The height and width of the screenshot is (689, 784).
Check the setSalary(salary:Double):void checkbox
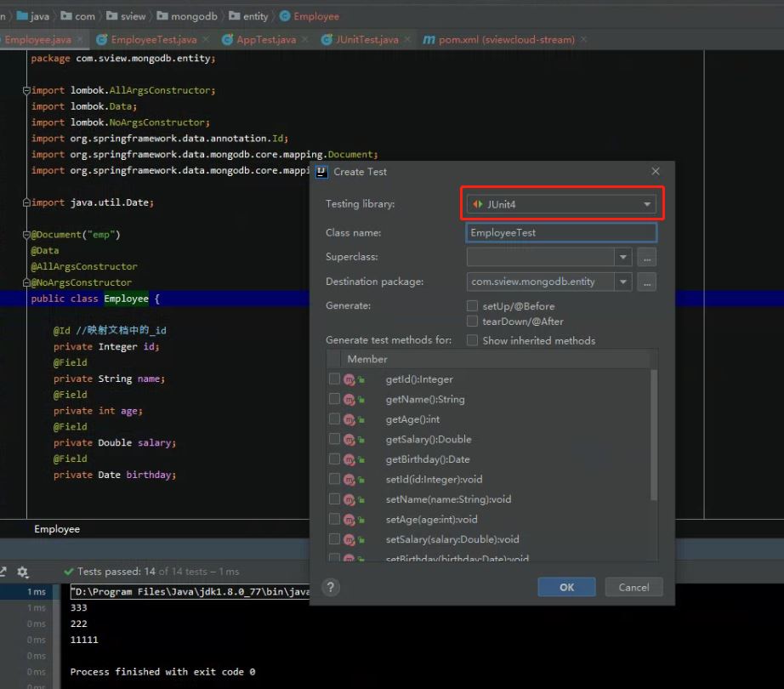[x=334, y=539]
